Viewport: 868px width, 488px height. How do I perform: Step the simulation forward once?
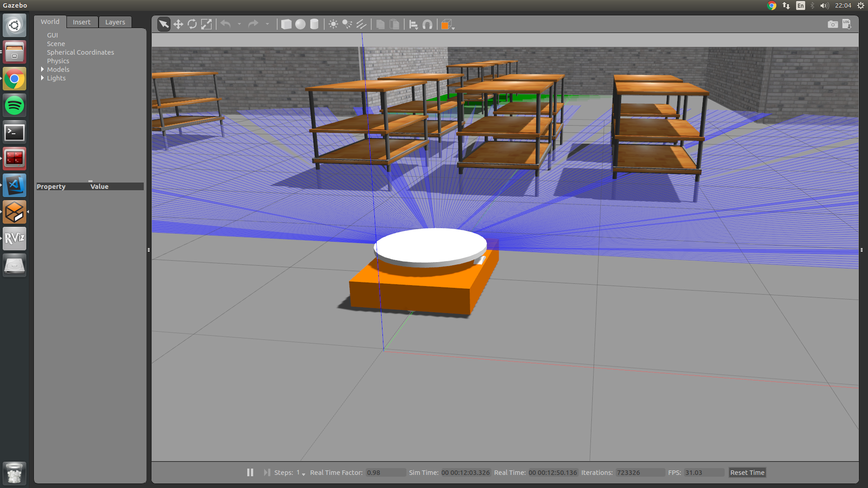tap(267, 472)
